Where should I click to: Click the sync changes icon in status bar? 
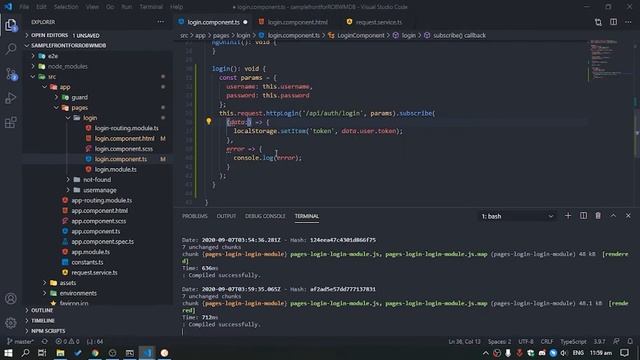[x=44, y=341]
